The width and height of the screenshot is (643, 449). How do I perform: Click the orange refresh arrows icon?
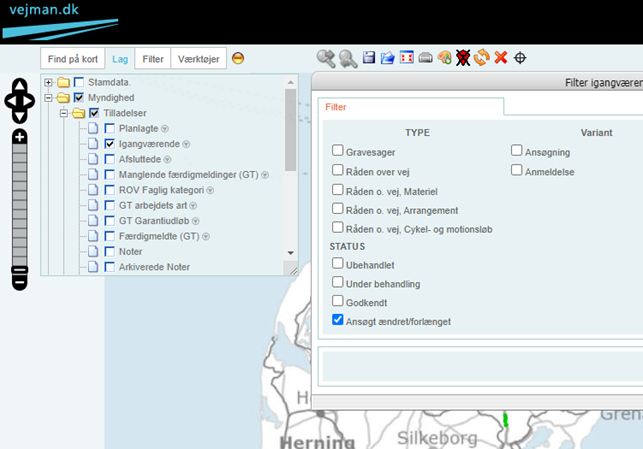(482, 58)
